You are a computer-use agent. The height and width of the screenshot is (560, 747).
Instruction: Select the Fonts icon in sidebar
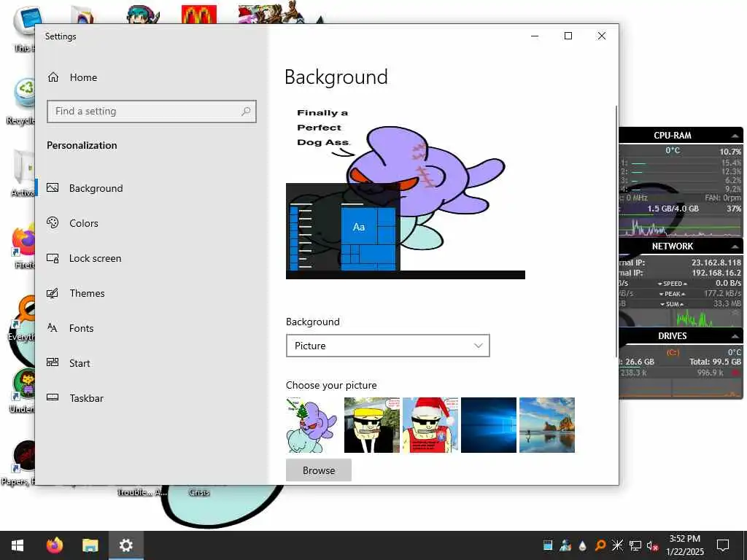tap(53, 328)
